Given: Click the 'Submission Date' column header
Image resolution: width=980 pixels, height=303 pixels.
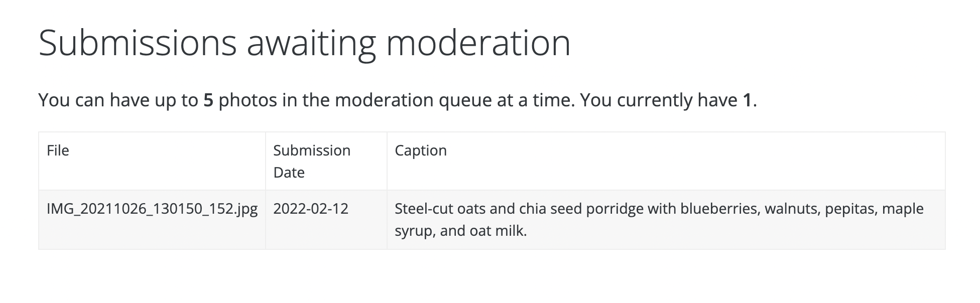Looking at the screenshot, I should pyautogui.click(x=311, y=161).
